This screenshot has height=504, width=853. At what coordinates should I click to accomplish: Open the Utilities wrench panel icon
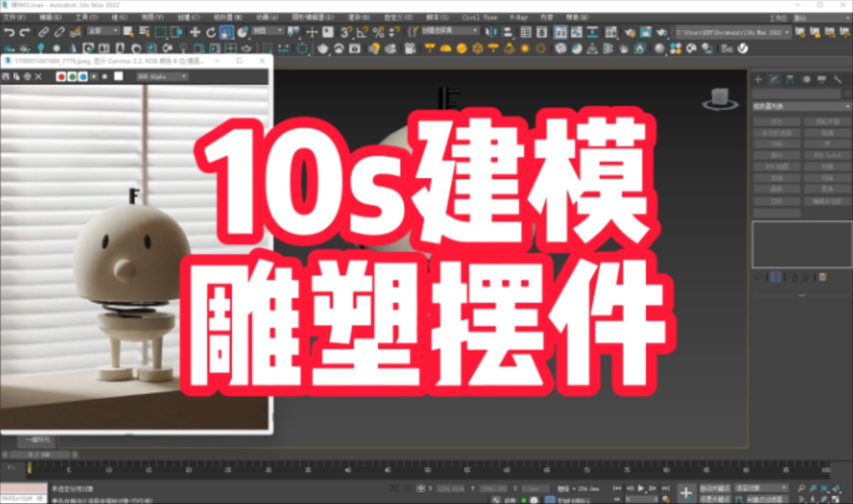[838, 79]
